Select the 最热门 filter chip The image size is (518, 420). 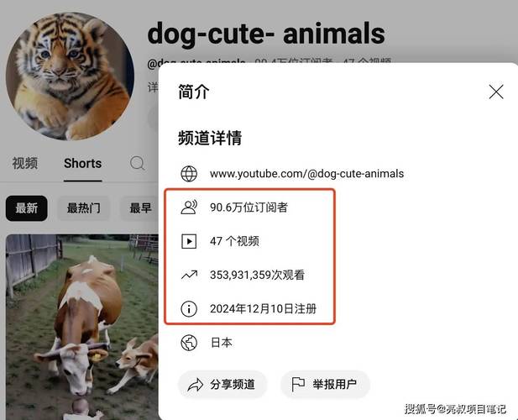[x=83, y=208]
